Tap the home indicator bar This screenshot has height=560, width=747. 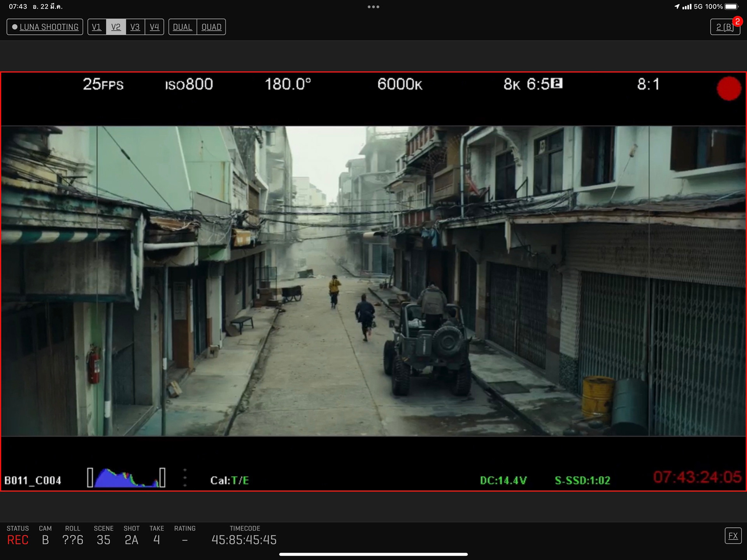tap(373, 554)
